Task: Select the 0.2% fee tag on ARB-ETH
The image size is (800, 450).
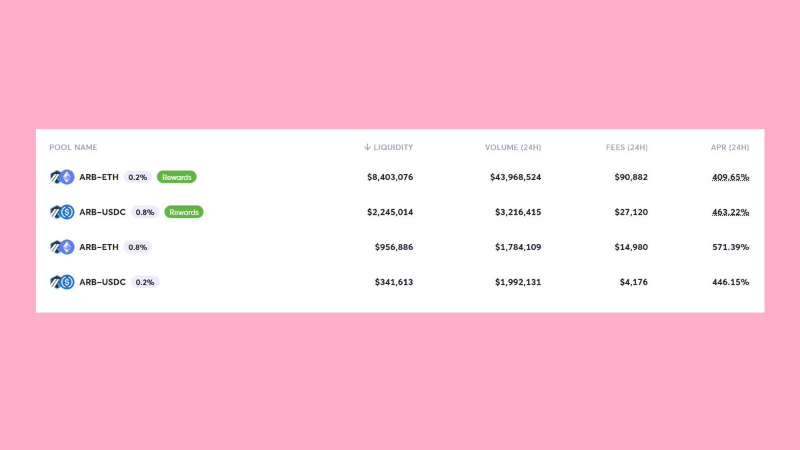Action: pos(138,177)
